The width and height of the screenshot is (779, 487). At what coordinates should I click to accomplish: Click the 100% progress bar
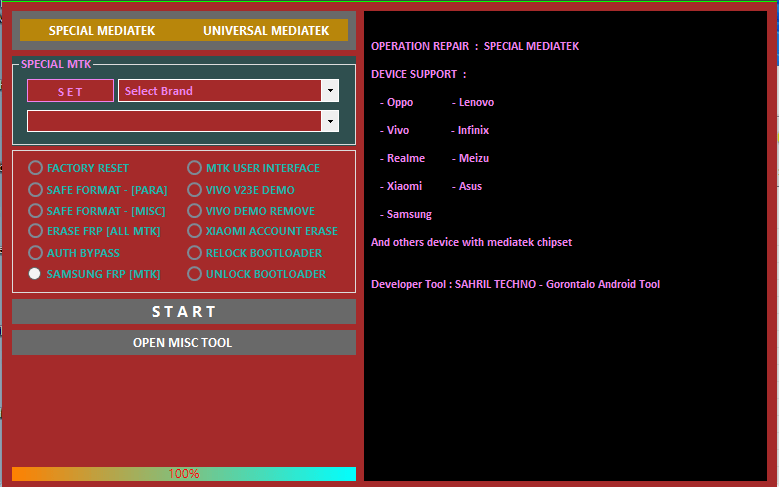(184, 474)
